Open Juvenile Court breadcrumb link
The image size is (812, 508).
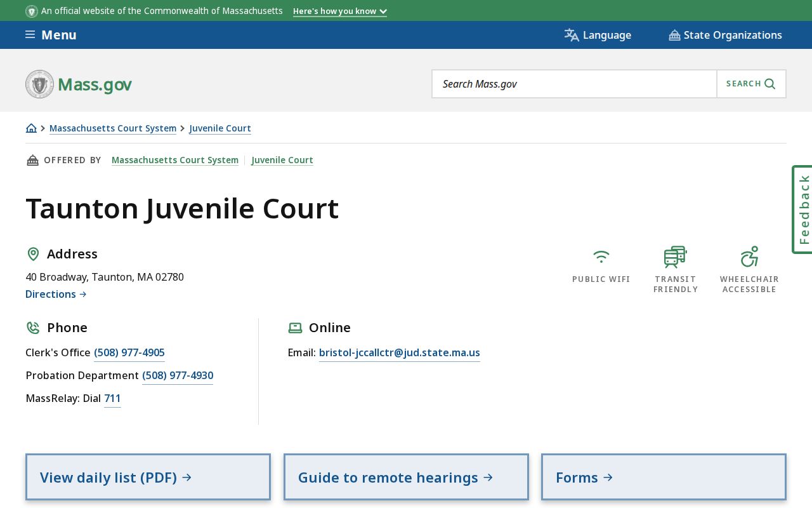click(220, 128)
